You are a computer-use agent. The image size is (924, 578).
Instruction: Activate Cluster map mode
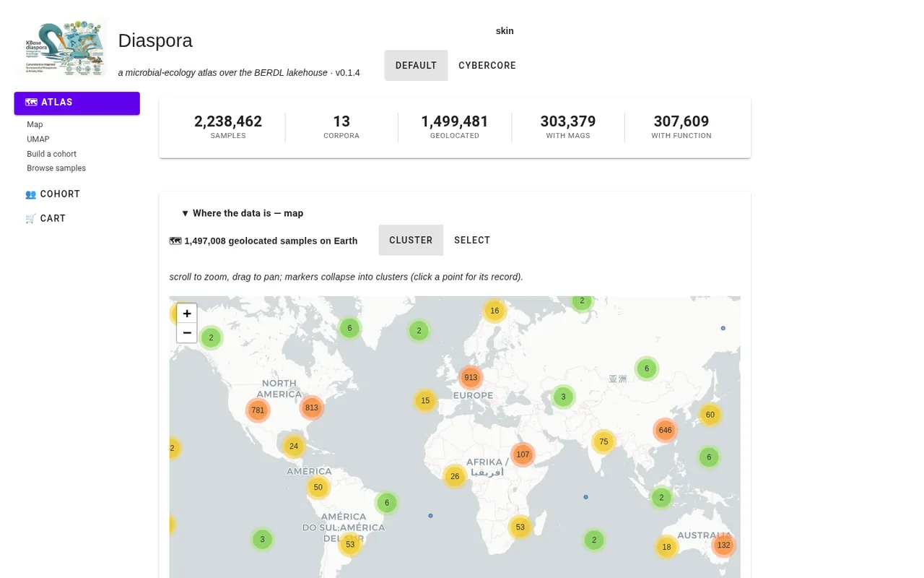tap(411, 241)
